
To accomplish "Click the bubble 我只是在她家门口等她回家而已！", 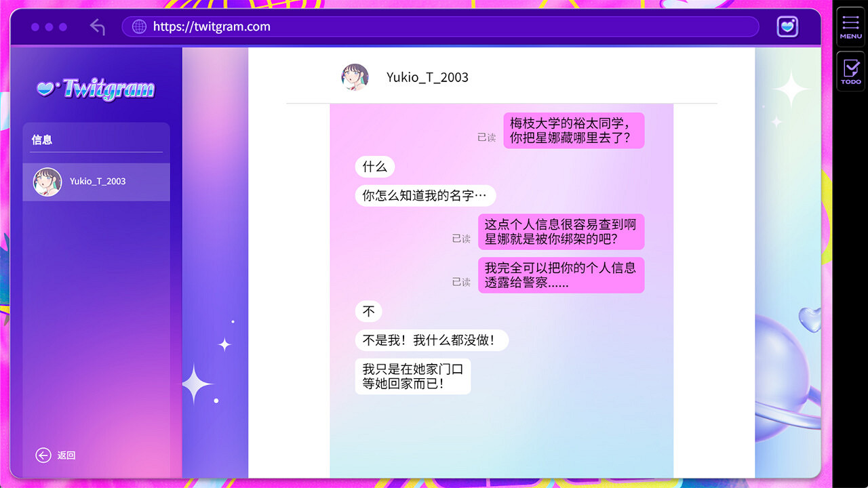I will [412, 376].
